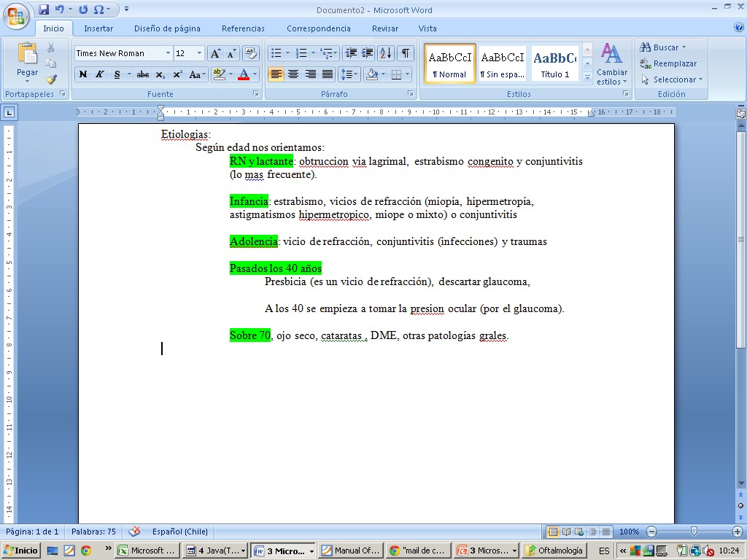Screen dimensions: 747x560
Task: Open the font name dropdown
Action: point(168,53)
